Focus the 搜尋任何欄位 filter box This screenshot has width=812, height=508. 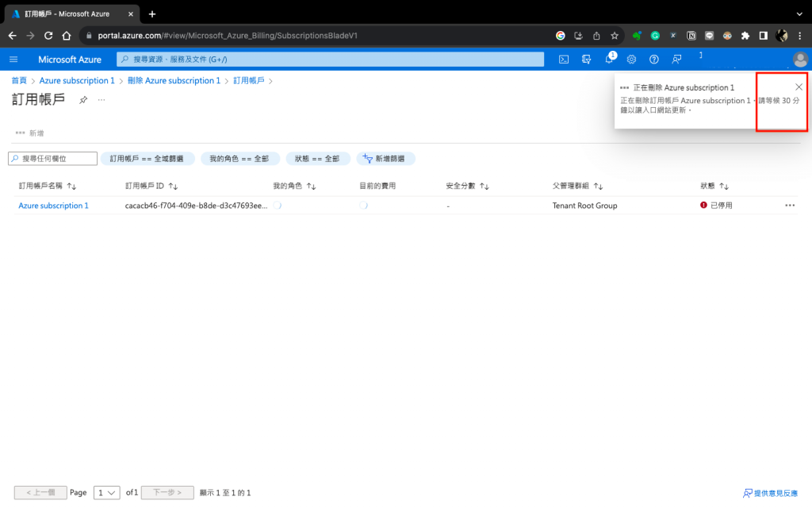[x=53, y=159]
